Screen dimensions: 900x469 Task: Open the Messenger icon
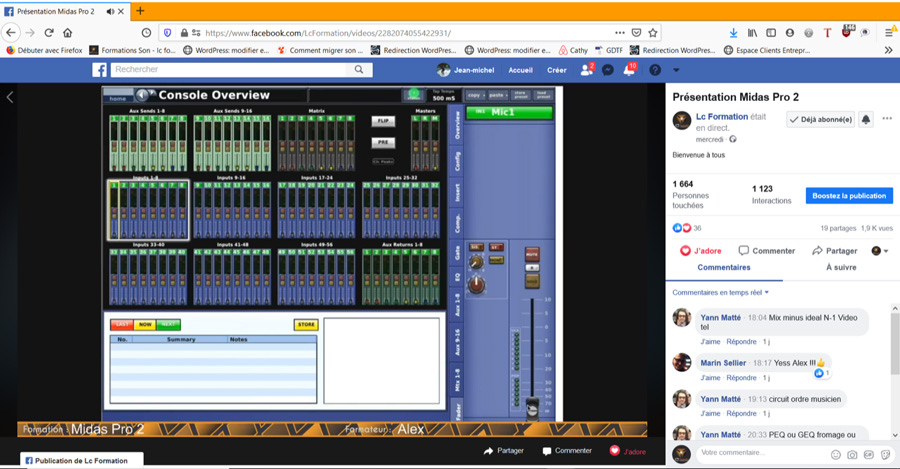(608, 70)
